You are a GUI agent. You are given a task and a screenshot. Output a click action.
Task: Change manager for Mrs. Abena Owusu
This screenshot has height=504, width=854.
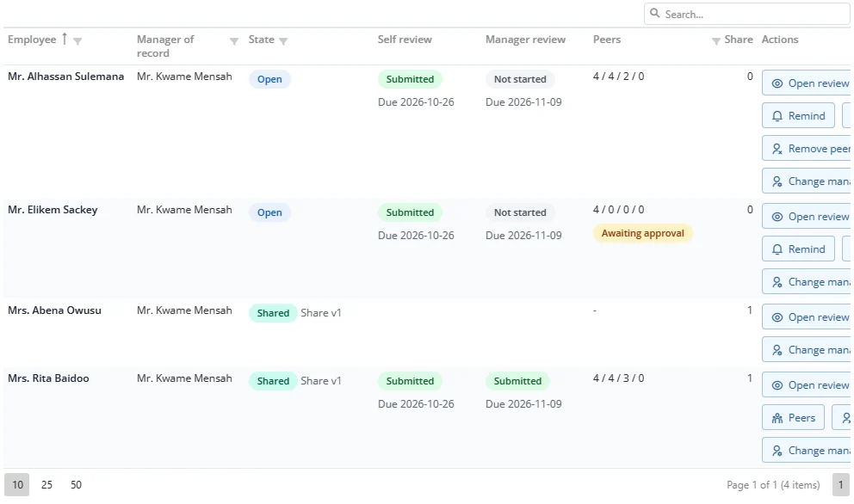tap(807, 350)
